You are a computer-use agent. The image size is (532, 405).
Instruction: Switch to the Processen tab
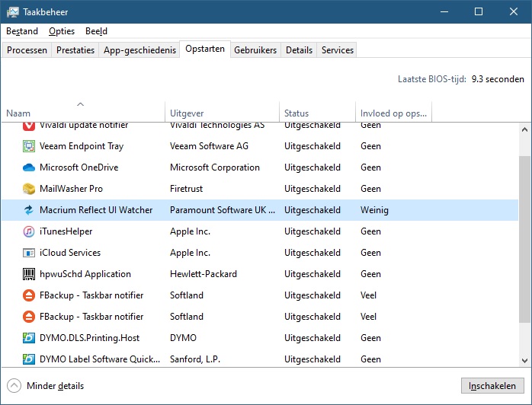[x=27, y=50]
